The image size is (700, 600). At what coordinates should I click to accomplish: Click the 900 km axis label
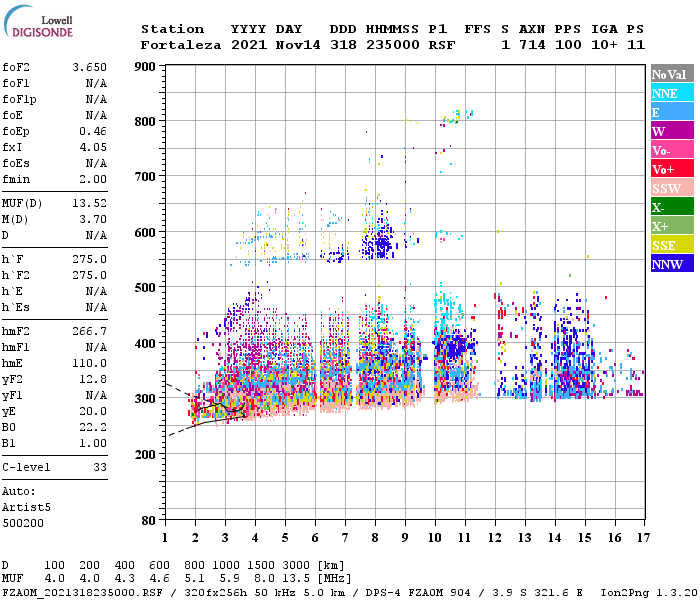pos(145,67)
